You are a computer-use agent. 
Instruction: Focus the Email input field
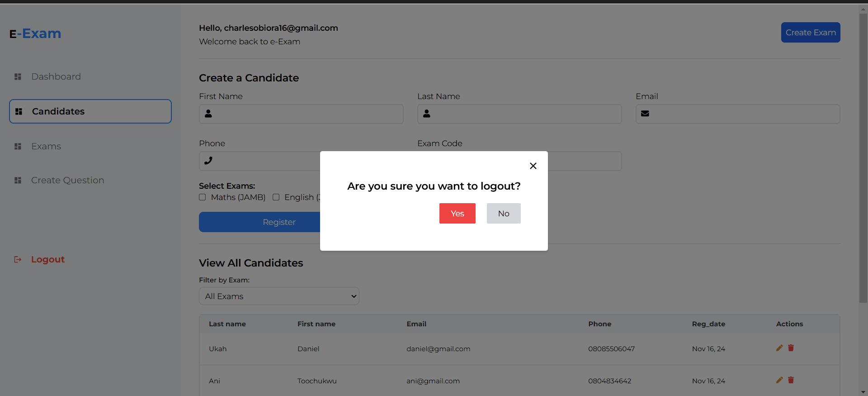(x=738, y=114)
